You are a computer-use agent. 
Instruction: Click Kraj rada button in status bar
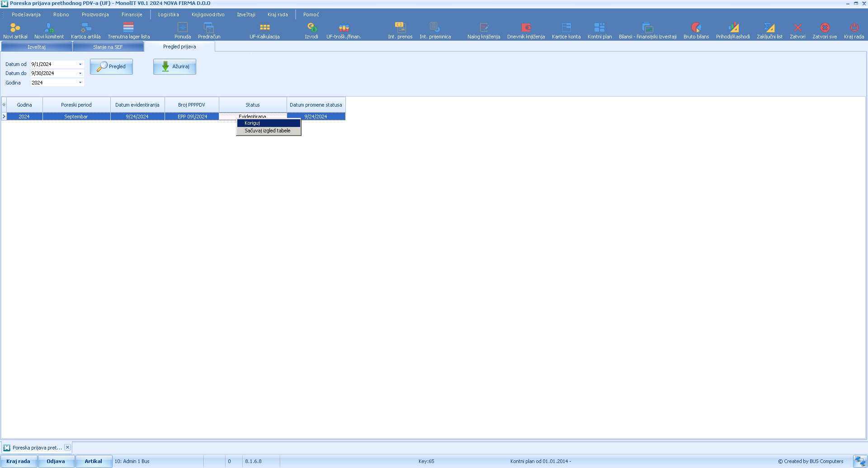pos(19,461)
